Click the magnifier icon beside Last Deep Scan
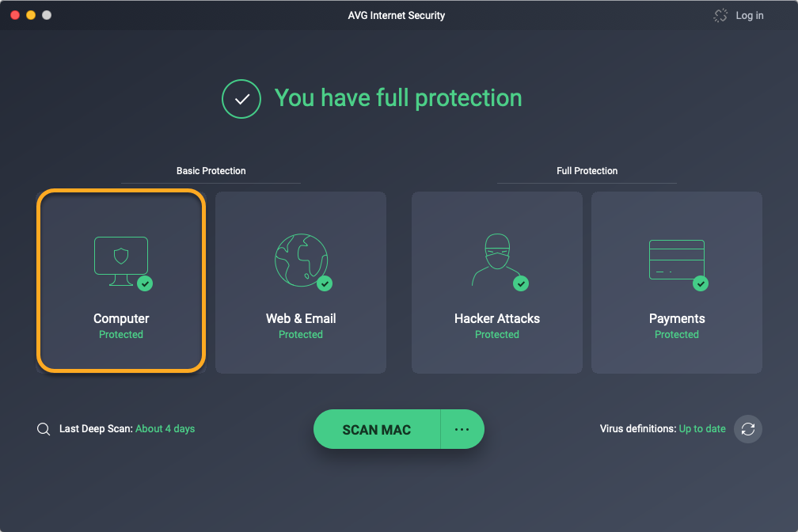This screenshot has height=532, width=798. tap(44, 429)
